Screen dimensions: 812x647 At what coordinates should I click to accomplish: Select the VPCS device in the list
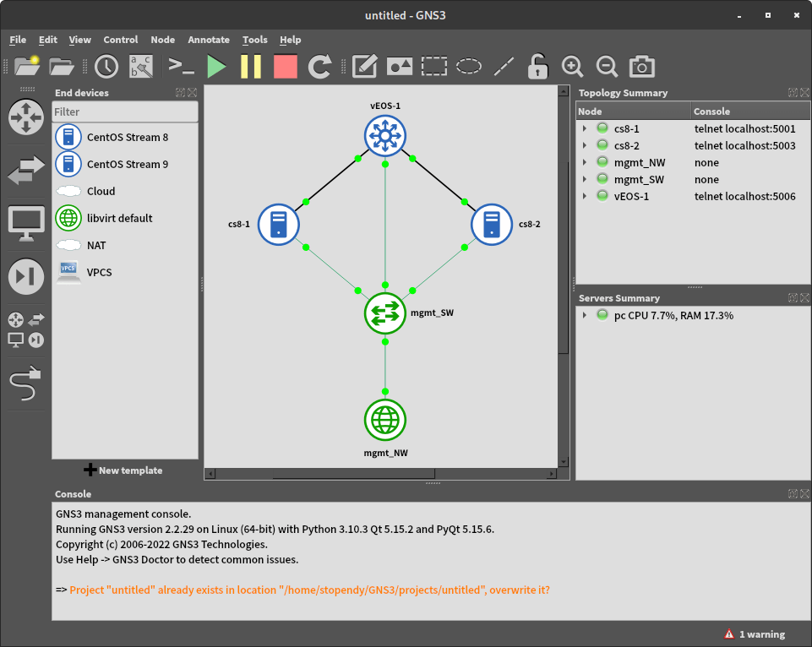pos(99,272)
